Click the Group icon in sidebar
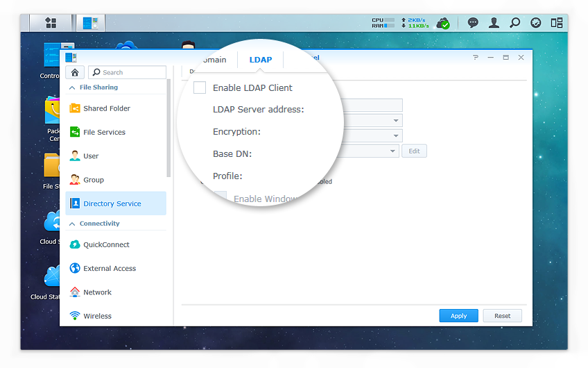Image resolution: width=588 pixels, height=368 pixels. pos(75,180)
